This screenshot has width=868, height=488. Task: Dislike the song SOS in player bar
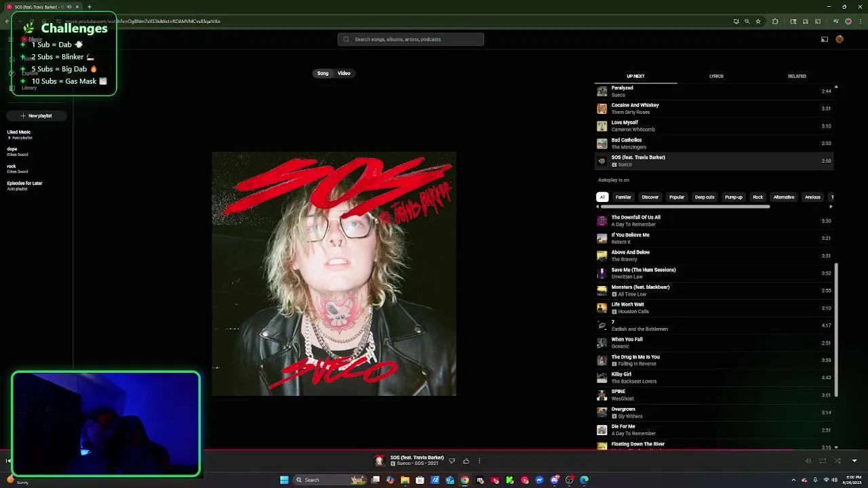452,461
